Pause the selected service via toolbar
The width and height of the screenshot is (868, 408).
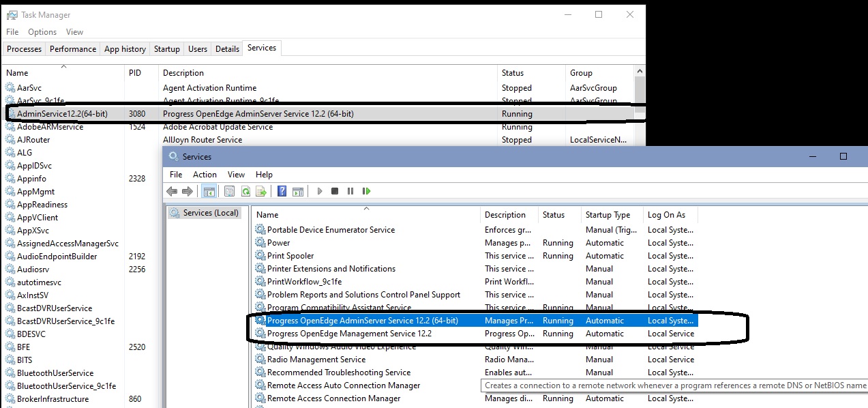coord(350,191)
